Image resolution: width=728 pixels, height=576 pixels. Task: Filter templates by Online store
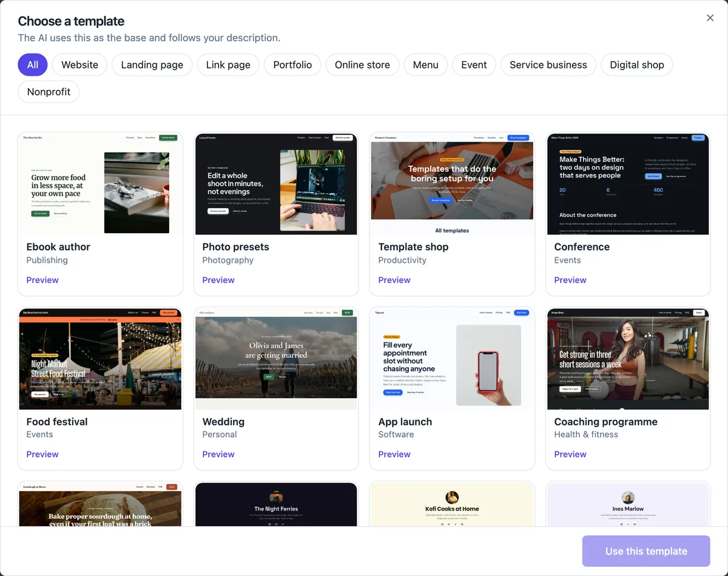[x=362, y=65]
